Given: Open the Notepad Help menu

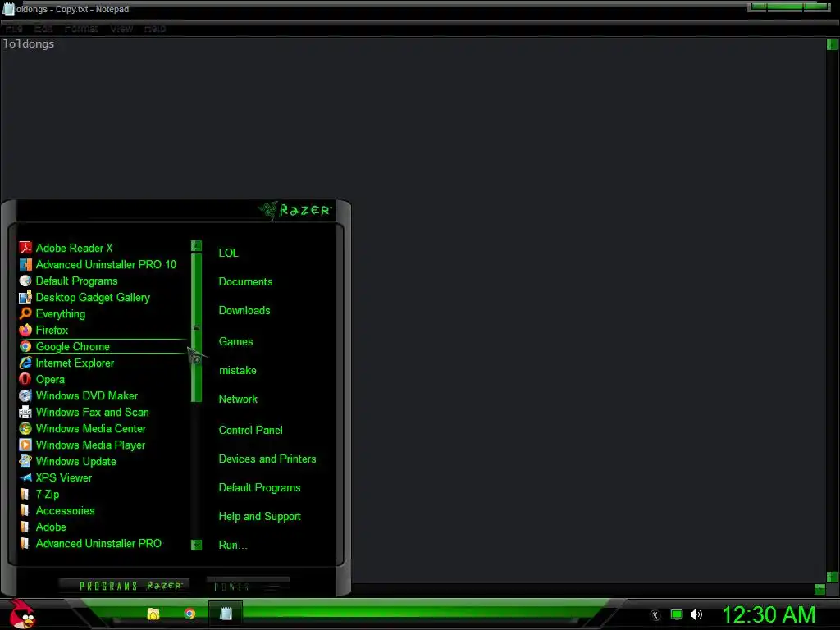Looking at the screenshot, I should [155, 29].
